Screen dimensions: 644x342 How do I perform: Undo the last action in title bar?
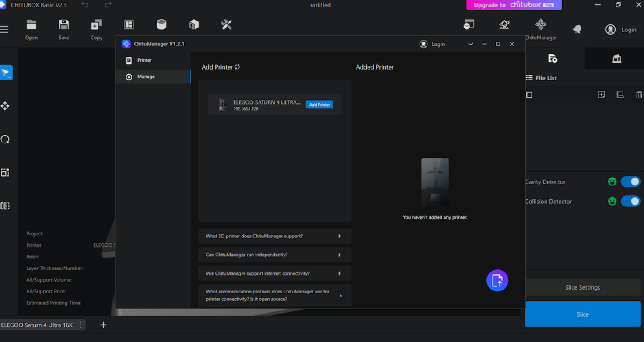coord(85,5)
